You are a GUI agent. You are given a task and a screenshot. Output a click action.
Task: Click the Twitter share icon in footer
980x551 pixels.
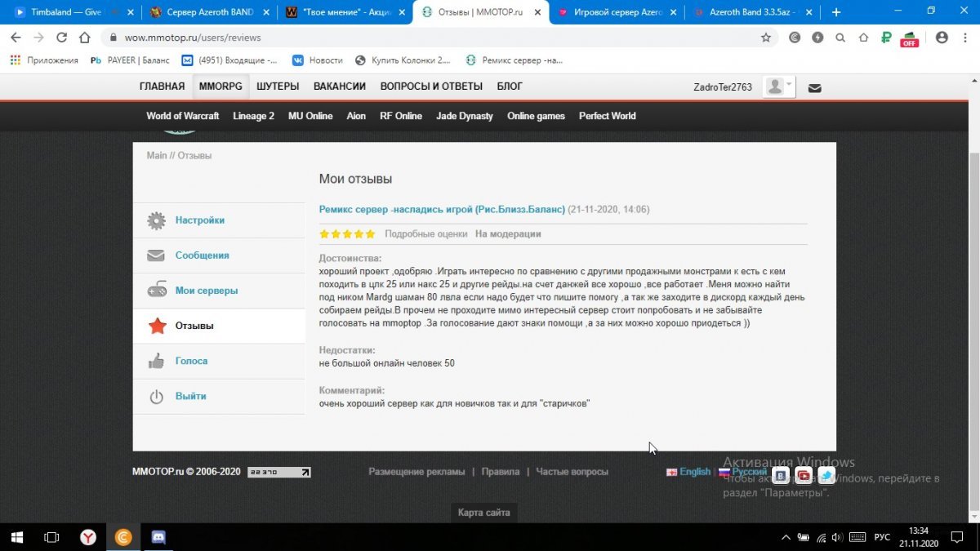(826, 475)
